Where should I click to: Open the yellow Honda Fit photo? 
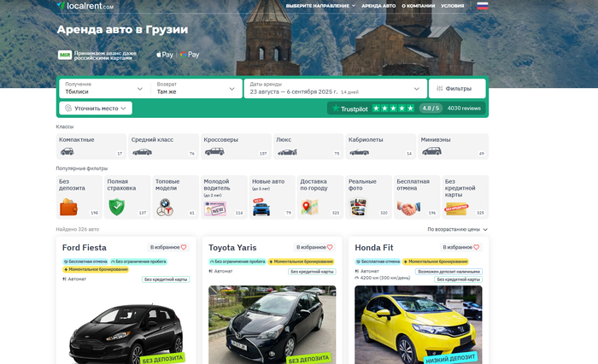point(419,325)
